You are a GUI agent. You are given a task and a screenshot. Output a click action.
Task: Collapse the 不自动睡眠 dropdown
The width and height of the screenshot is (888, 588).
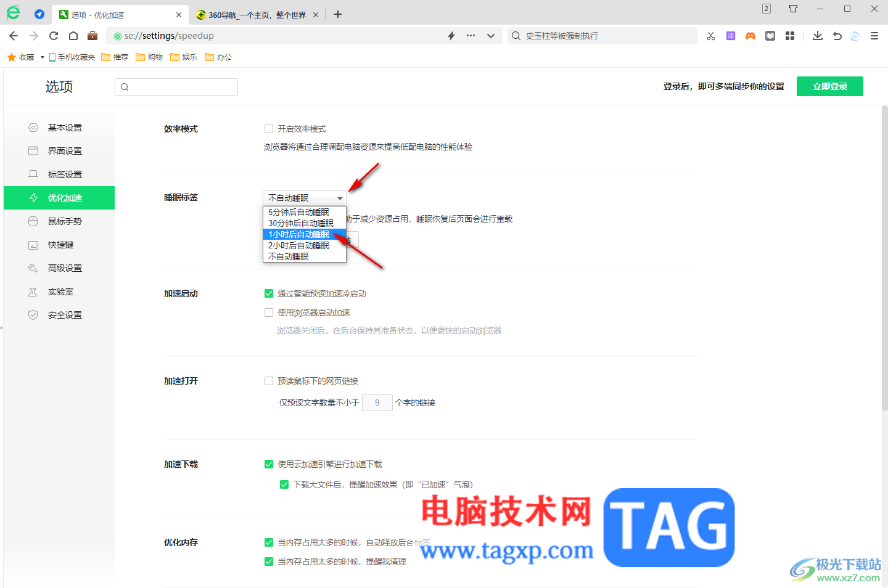[x=340, y=198]
